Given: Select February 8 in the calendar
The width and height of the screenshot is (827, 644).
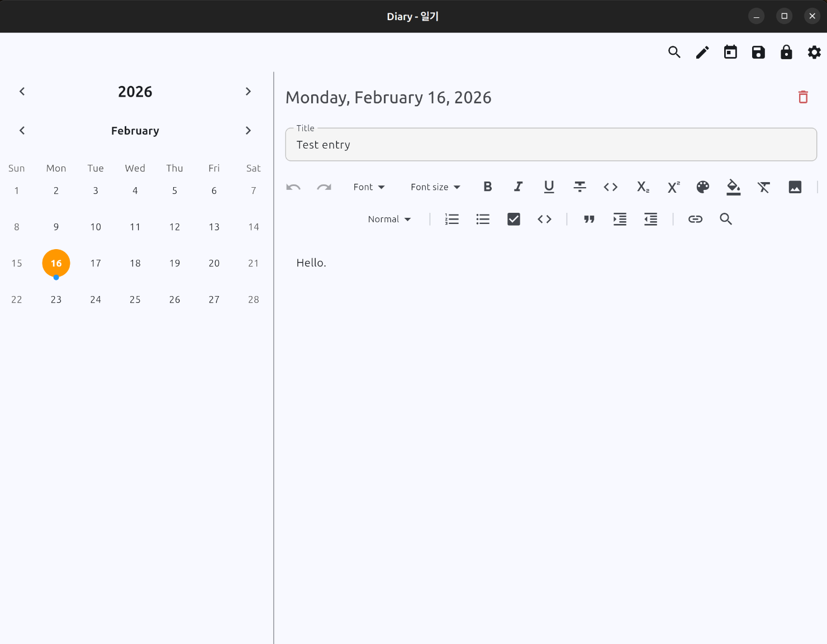Looking at the screenshot, I should click(x=17, y=227).
